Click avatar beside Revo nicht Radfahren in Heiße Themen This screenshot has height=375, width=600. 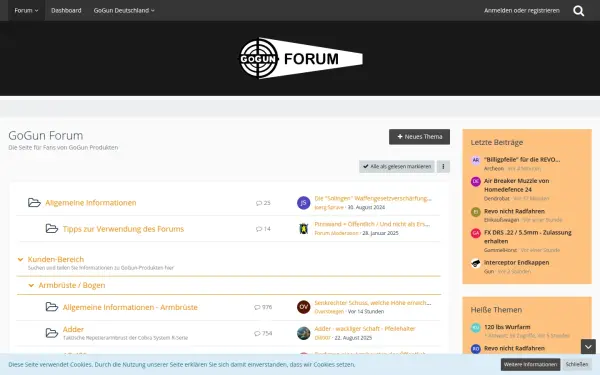(x=476, y=349)
